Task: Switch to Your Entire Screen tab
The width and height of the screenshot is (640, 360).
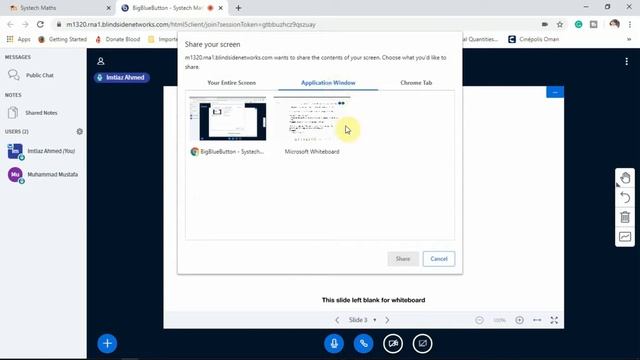Action: click(231, 82)
